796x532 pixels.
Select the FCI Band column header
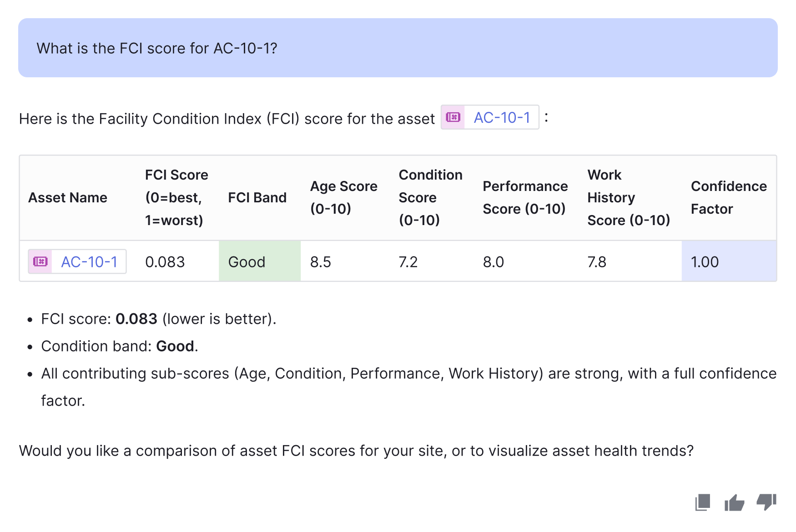[257, 197]
